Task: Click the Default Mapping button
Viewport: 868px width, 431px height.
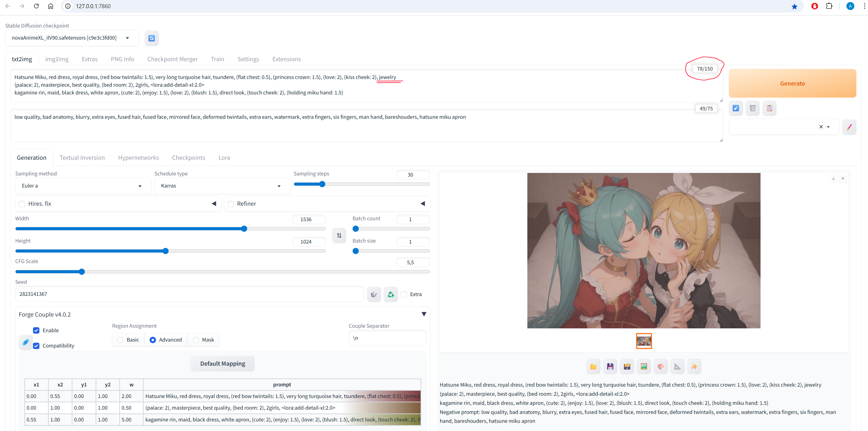Action: pos(222,364)
